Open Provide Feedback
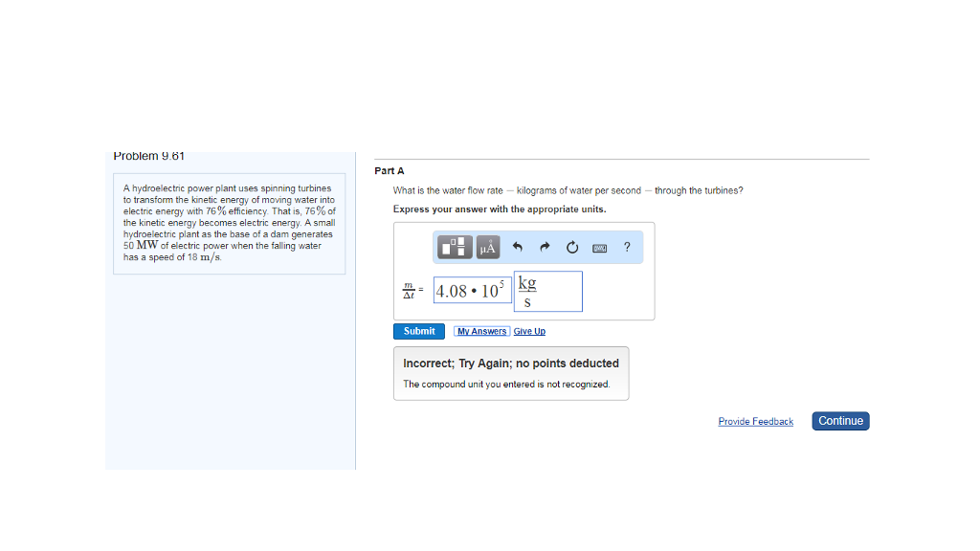This screenshot has width=980, height=551. (x=755, y=421)
